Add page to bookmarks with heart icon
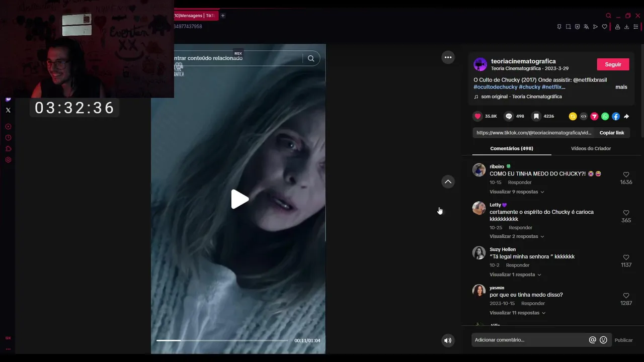The height and width of the screenshot is (362, 644). pyautogui.click(x=604, y=27)
